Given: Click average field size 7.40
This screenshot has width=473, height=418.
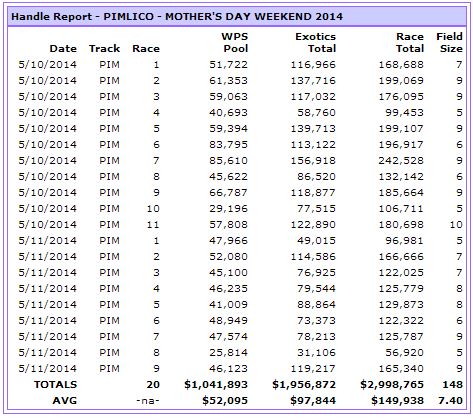Looking at the screenshot, I should (x=450, y=400).
